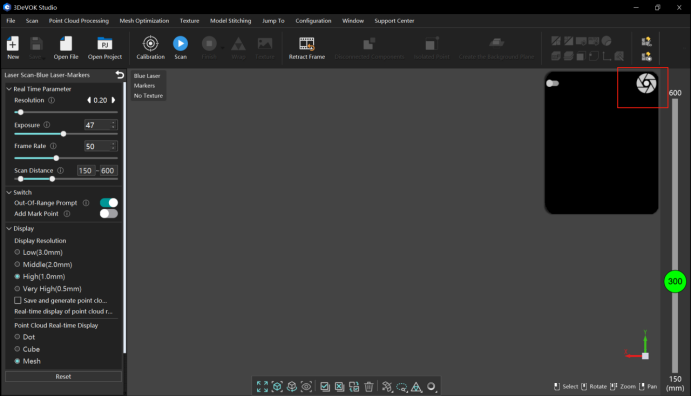This screenshot has height=396, width=692.
Task: Disable the Out-Of-Range Prompt switch
Action: pos(109,203)
